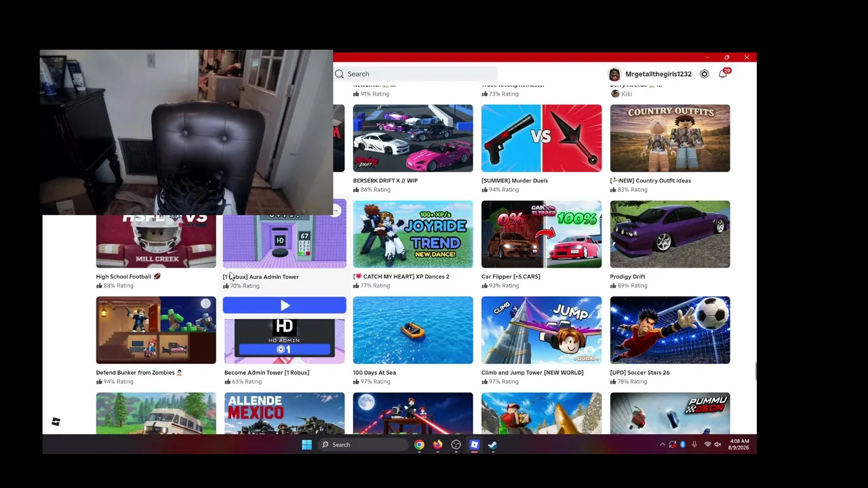Open the [SUMMER] Murder Duels title

[515, 181]
